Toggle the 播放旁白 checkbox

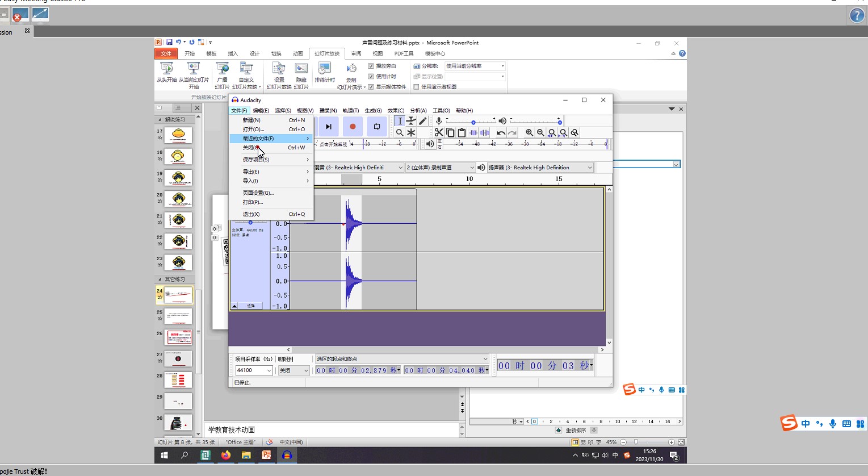(371, 66)
